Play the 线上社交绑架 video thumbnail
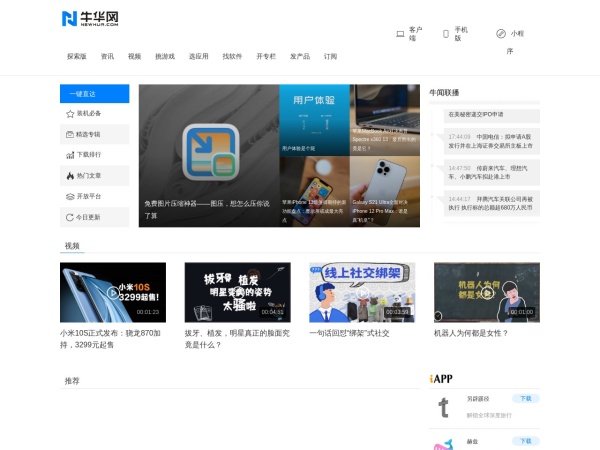This screenshot has width=600, height=450. [x=361, y=292]
